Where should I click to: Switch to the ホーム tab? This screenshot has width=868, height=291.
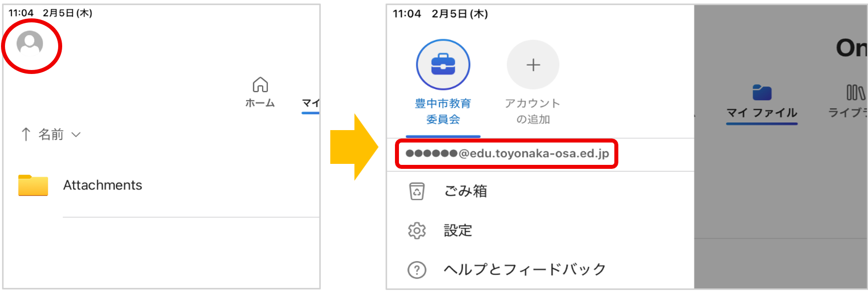click(260, 103)
